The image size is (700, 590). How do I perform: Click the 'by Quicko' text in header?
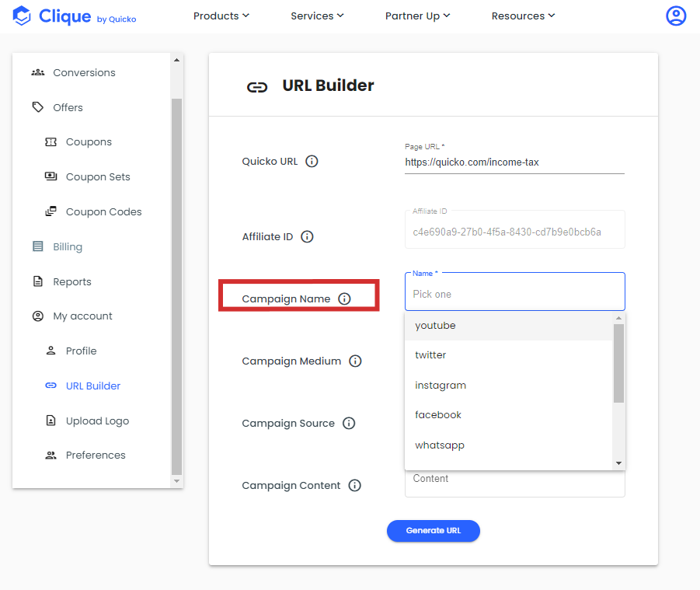(x=117, y=19)
